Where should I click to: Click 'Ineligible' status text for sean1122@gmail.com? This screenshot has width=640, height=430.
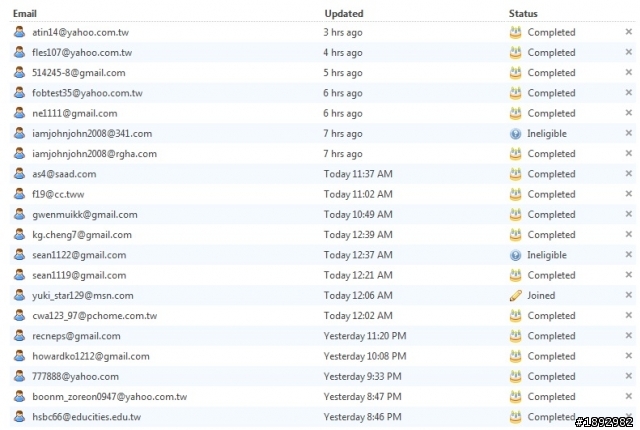coord(547,255)
